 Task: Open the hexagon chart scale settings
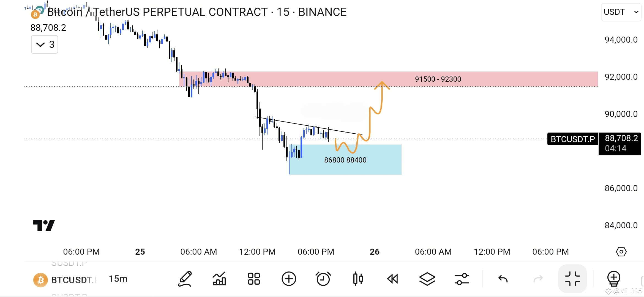pos(621,252)
